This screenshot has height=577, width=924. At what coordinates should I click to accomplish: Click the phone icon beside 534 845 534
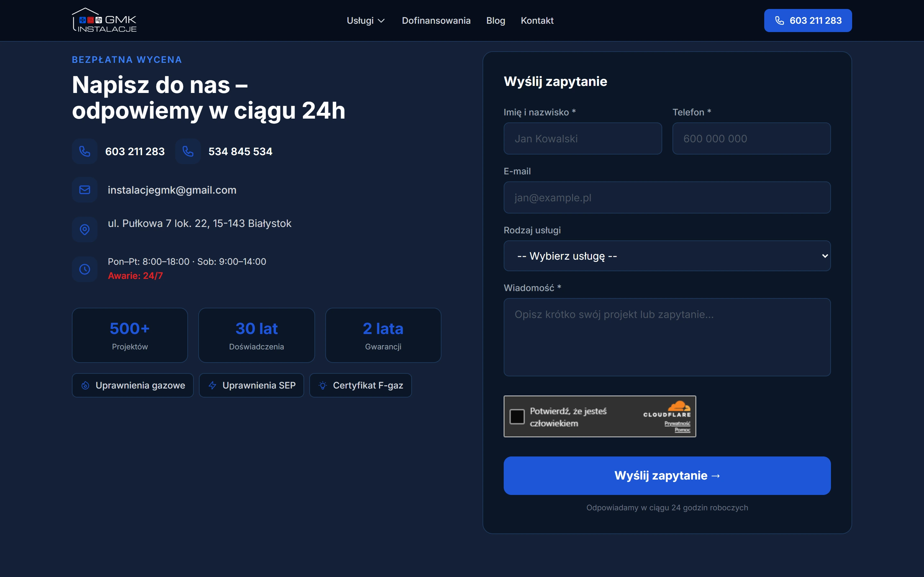click(188, 152)
